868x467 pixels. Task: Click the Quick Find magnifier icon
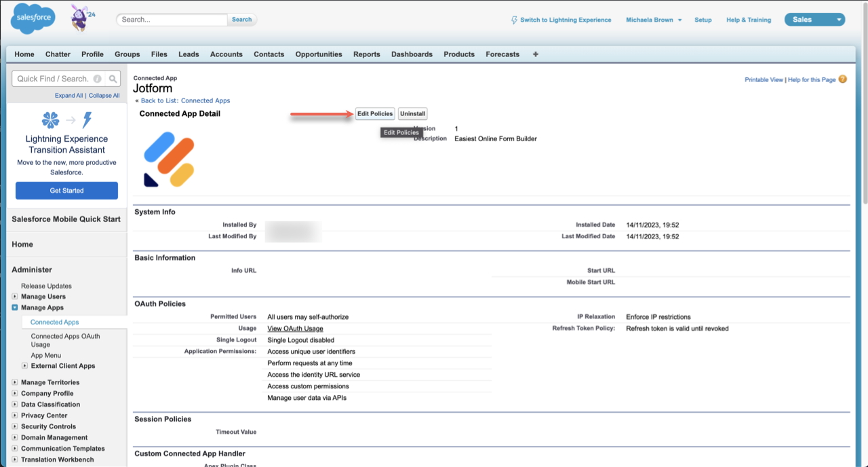tap(113, 79)
